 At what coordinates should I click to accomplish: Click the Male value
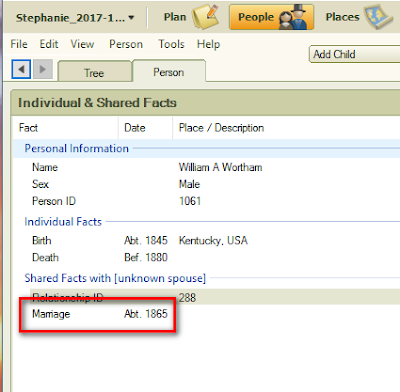189,184
